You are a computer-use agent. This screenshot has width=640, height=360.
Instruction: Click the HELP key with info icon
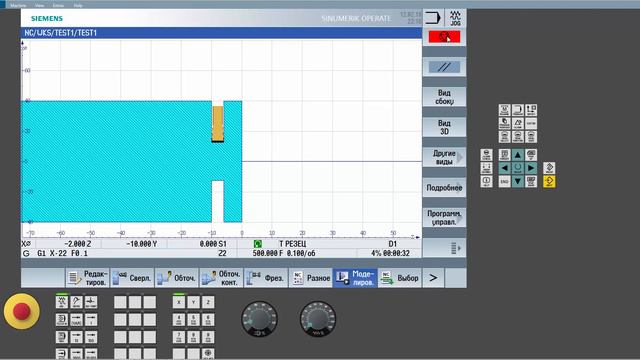pos(486,181)
